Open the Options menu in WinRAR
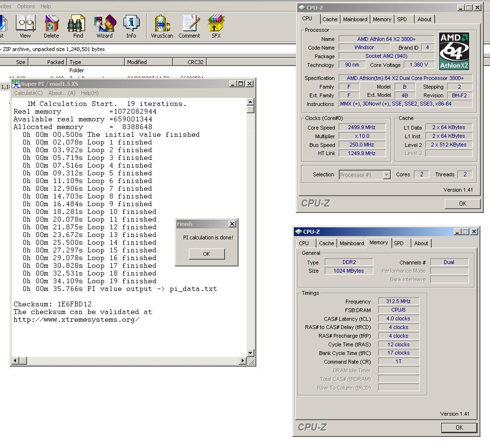 pyautogui.click(x=26, y=6)
